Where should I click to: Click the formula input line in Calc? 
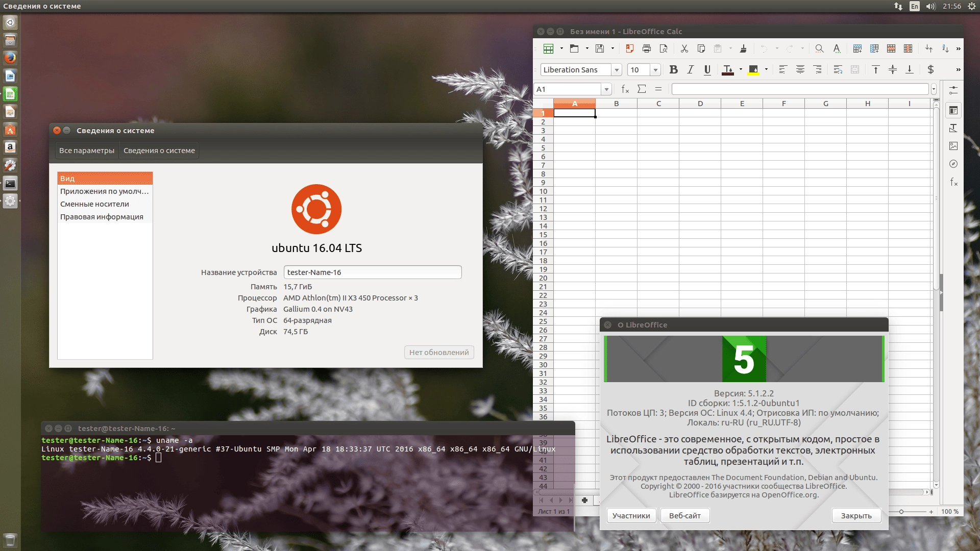point(800,89)
